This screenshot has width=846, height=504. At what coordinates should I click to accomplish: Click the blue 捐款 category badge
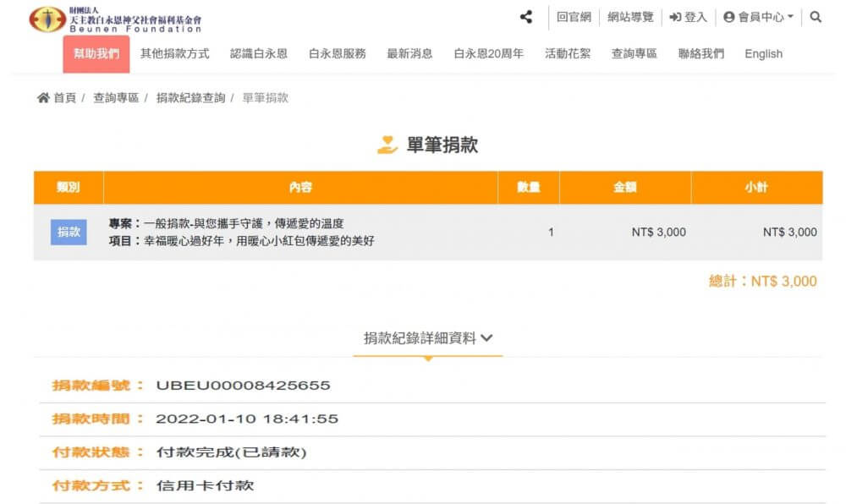point(69,233)
